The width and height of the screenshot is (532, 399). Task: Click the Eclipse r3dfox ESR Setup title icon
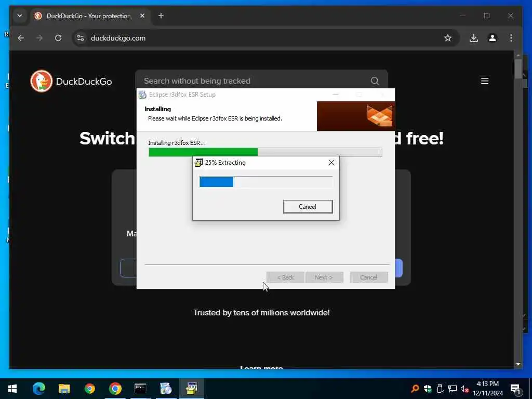(x=142, y=95)
